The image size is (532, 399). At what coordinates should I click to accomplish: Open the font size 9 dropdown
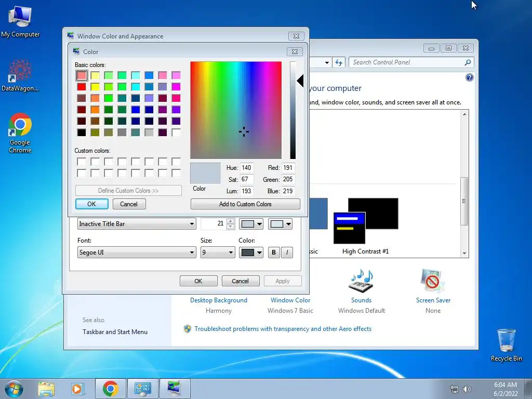[x=218, y=252]
